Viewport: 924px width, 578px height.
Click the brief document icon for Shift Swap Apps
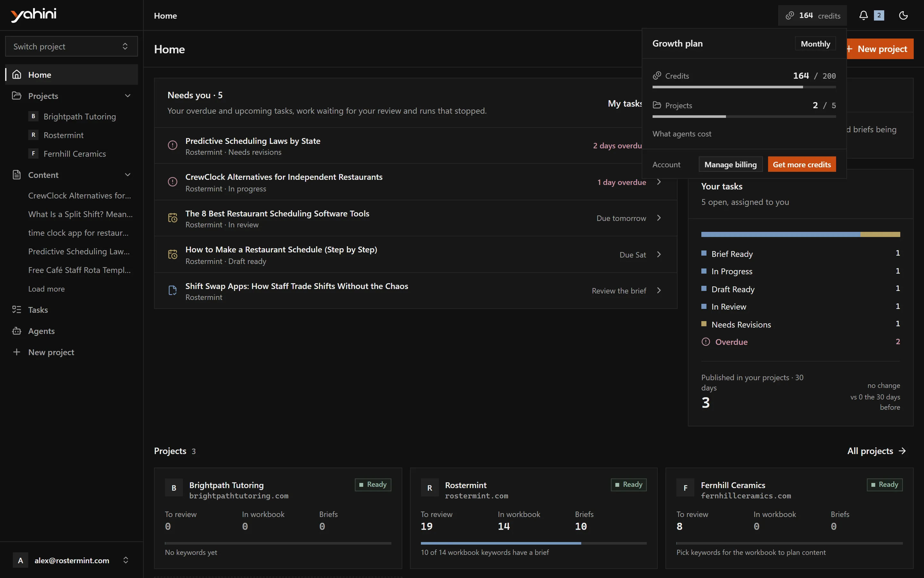point(173,291)
